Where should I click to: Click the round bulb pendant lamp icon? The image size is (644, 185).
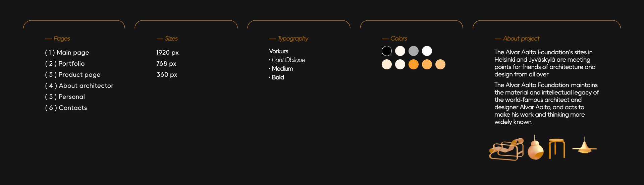535,149
